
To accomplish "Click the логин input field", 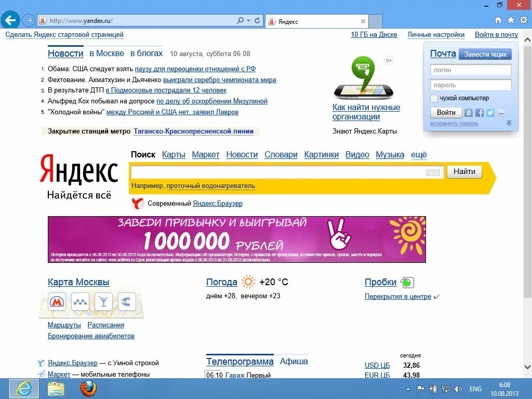I will click(471, 70).
